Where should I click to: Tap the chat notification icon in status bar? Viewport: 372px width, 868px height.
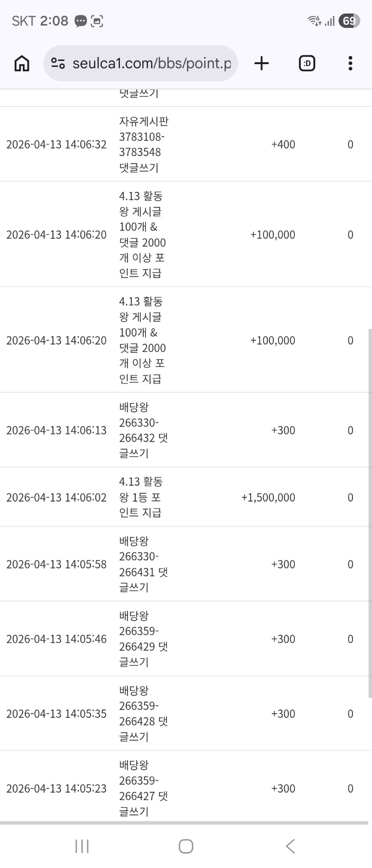coord(81,21)
